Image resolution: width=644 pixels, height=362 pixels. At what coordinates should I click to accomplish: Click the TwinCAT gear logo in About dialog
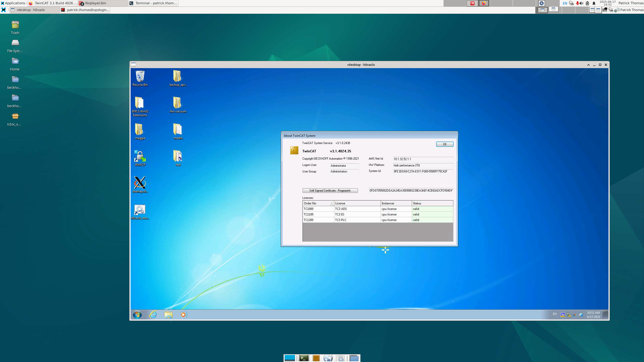294,150
